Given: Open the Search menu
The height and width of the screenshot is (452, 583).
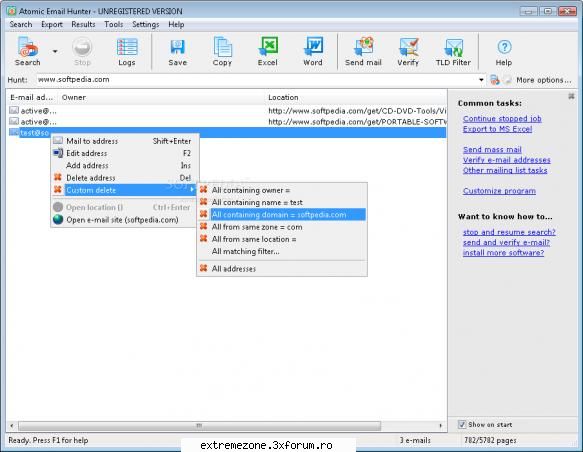Looking at the screenshot, I should tap(21, 25).
